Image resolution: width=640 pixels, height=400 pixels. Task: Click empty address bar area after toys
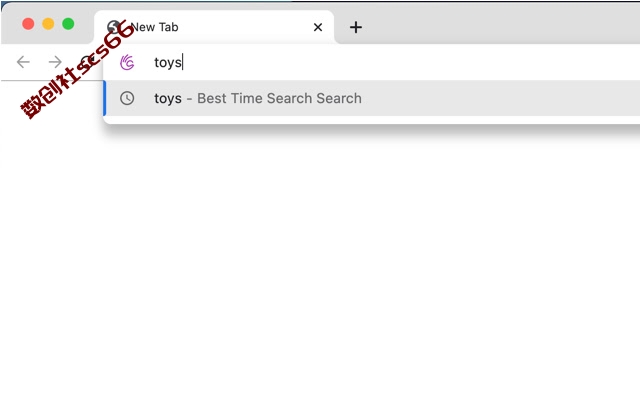[408, 62]
